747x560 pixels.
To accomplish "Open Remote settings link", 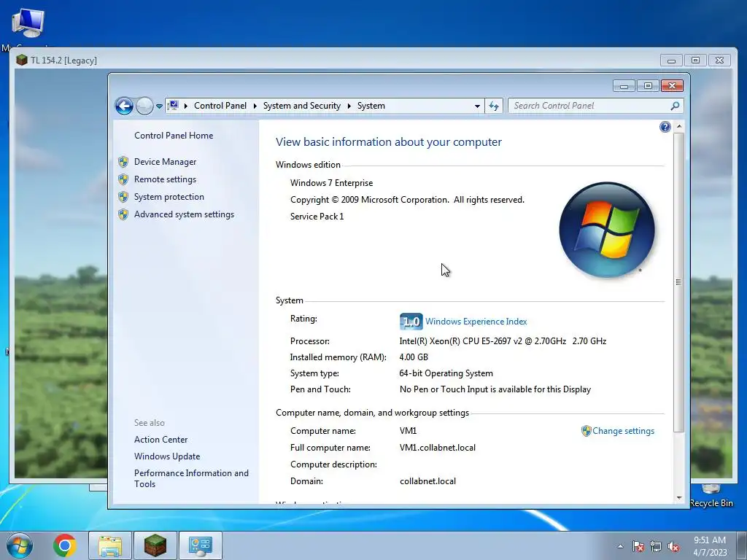I will [165, 179].
